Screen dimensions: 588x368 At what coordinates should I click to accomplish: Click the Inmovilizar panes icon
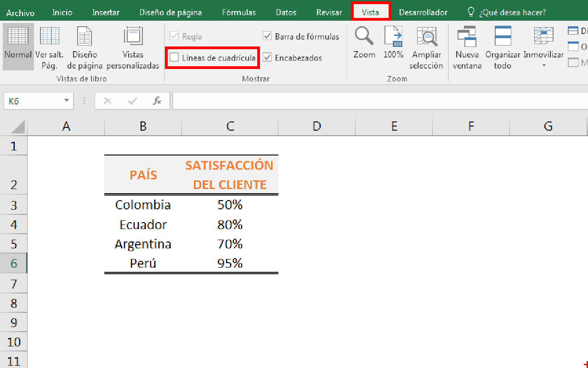(543, 36)
